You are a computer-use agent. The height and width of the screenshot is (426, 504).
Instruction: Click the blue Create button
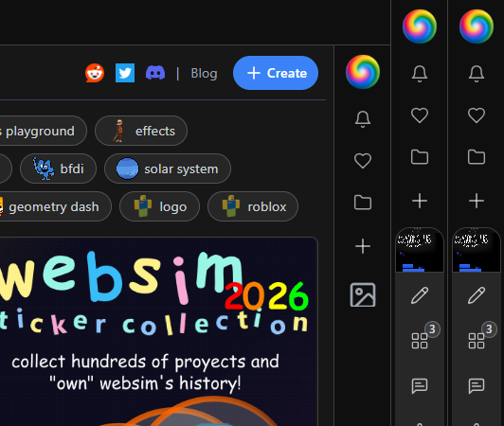click(276, 73)
